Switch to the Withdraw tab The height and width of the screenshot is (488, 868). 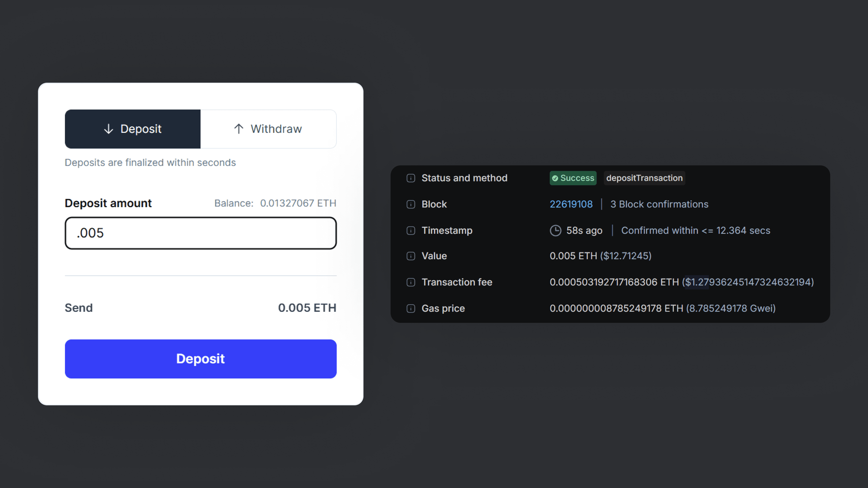(x=268, y=129)
